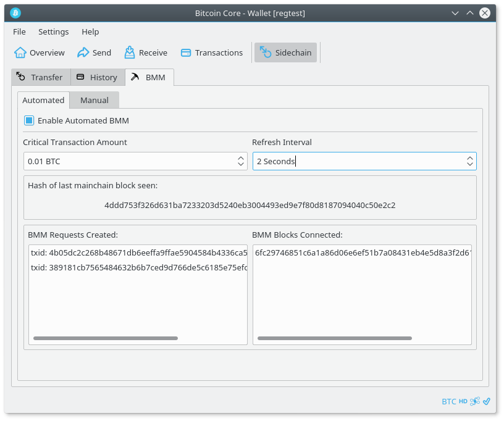Switch to the History tab
Viewport: 504px width, 421px height.
click(x=98, y=77)
